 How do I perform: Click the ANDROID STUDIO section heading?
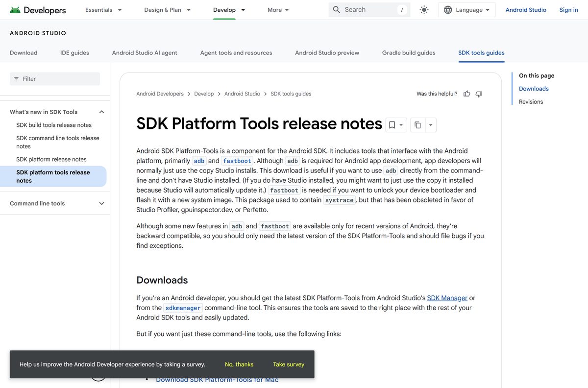[38, 33]
